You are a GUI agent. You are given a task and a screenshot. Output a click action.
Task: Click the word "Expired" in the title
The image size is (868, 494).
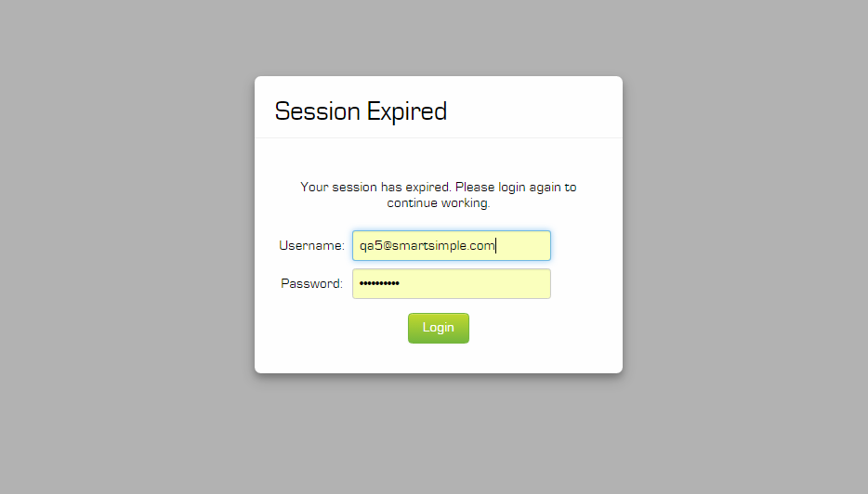tap(407, 111)
